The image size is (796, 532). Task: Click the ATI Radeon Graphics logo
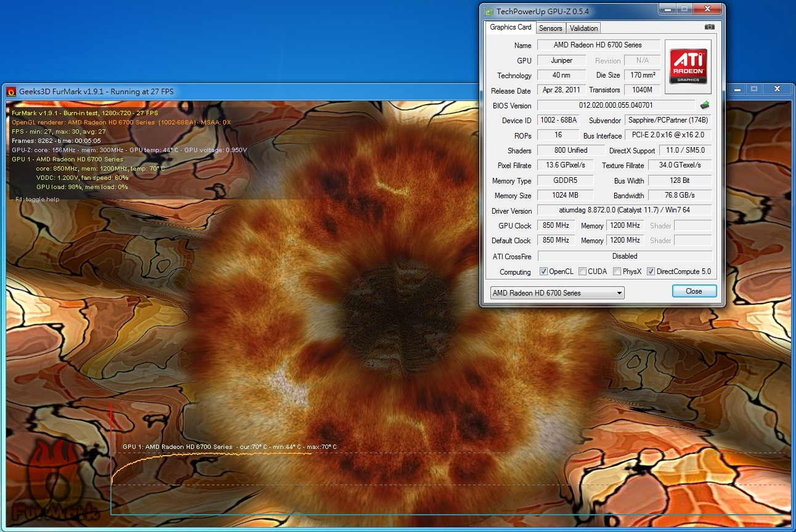[x=688, y=66]
